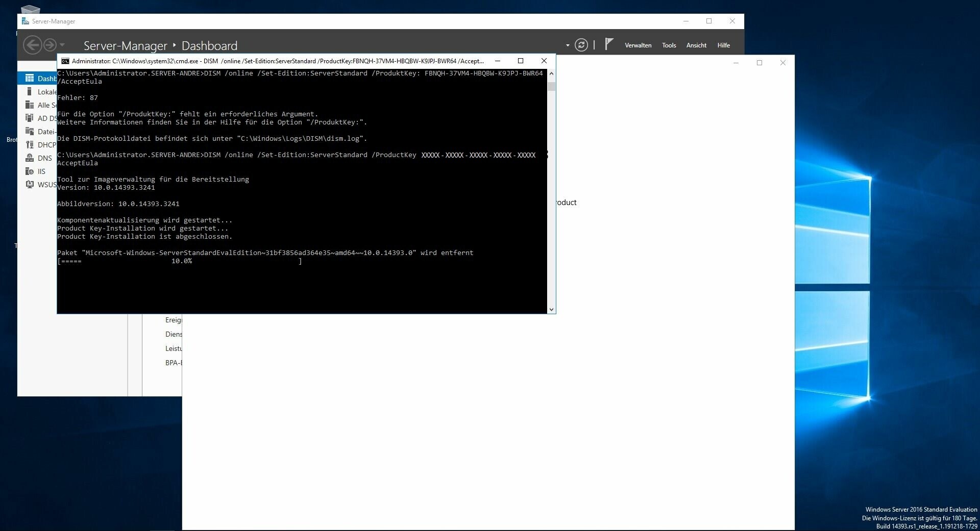The height and width of the screenshot is (531, 980).
Task: Select WSUS in sidebar
Action: [x=37, y=185]
